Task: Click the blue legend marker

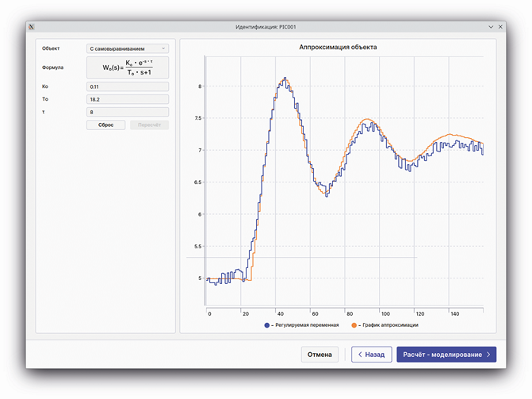Action: click(x=267, y=325)
